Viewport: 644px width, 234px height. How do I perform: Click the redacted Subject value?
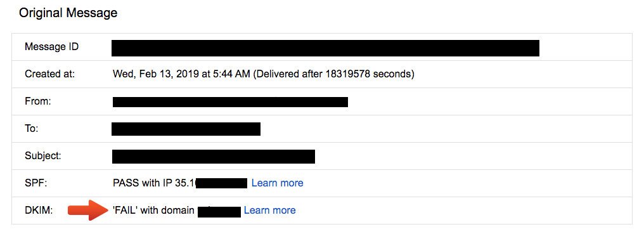click(214, 157)
